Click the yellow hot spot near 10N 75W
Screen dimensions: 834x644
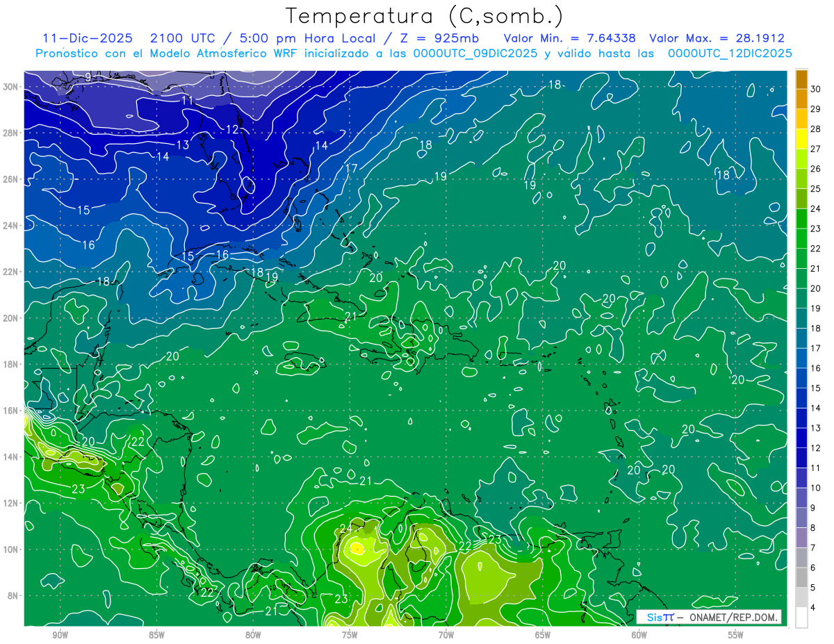357,549
